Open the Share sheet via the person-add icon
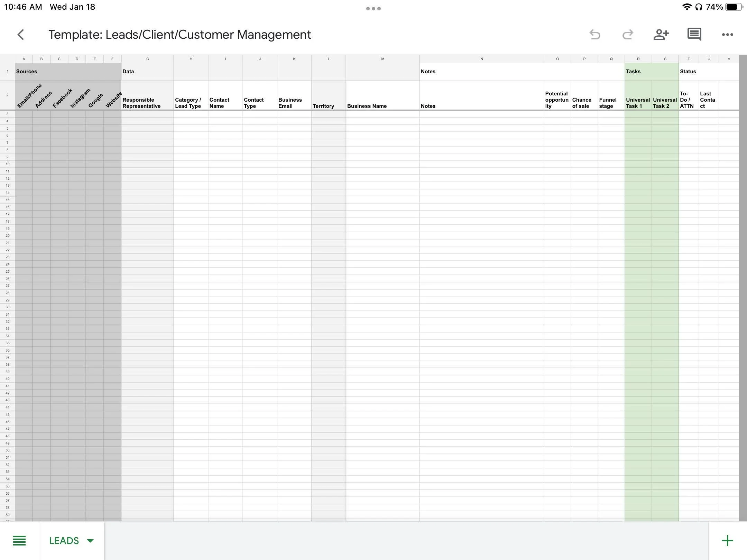 point(661,34)
